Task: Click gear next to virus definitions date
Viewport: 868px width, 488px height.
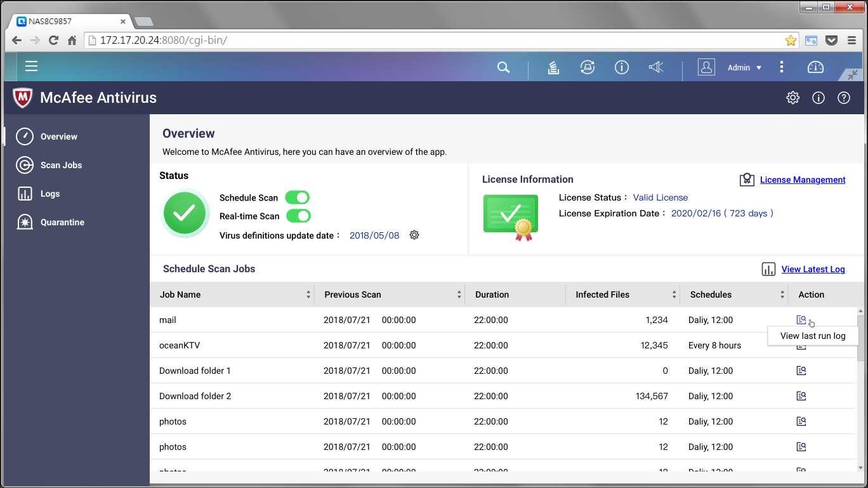Action: (414, 235)
